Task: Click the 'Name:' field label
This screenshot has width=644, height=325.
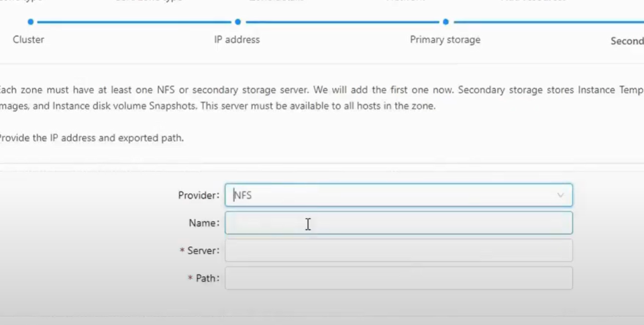Action: pos(204,223)
